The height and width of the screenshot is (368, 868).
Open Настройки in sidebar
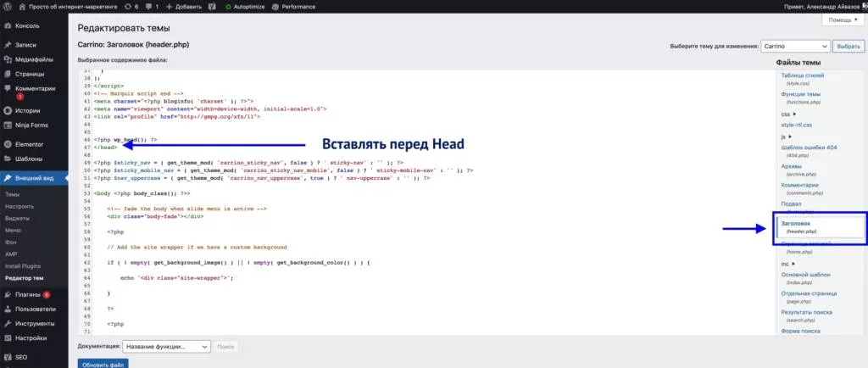point(34,337)
